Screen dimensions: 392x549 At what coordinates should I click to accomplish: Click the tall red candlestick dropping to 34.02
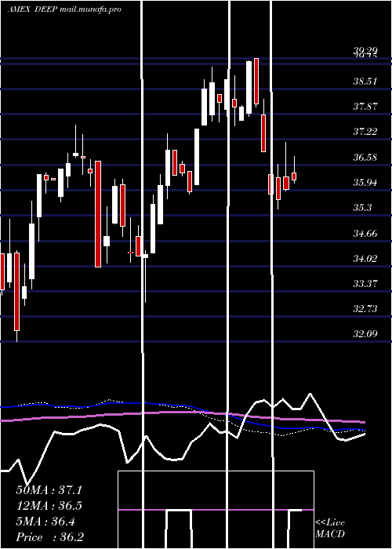coord(98,214)
